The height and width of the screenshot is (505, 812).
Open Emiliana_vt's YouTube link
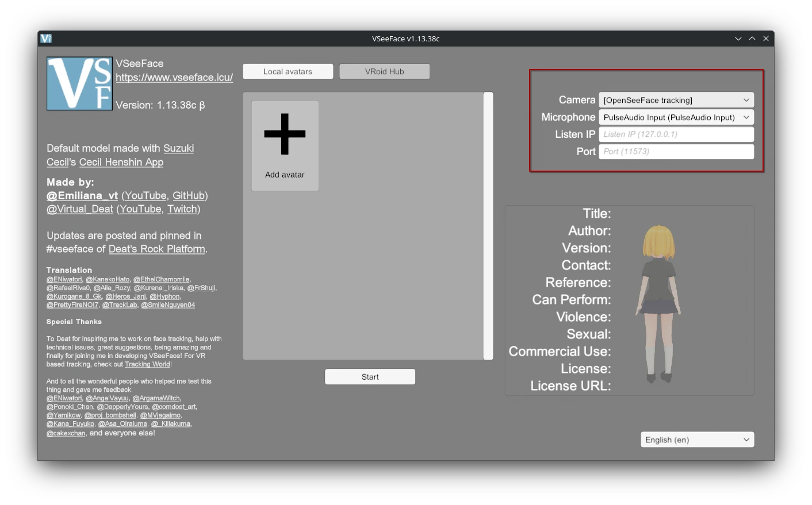[x=145, y=195]
